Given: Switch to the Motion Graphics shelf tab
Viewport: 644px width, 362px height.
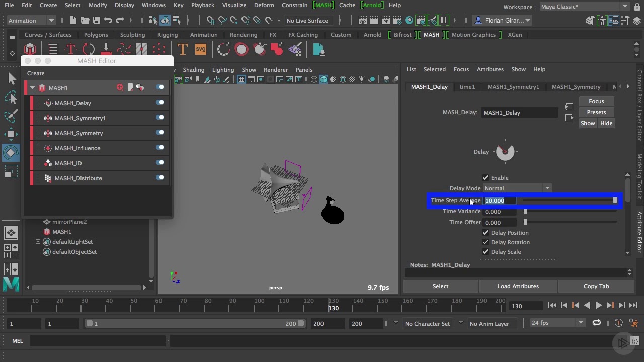Looking at the screenshot, I should [x=473, y=35].
